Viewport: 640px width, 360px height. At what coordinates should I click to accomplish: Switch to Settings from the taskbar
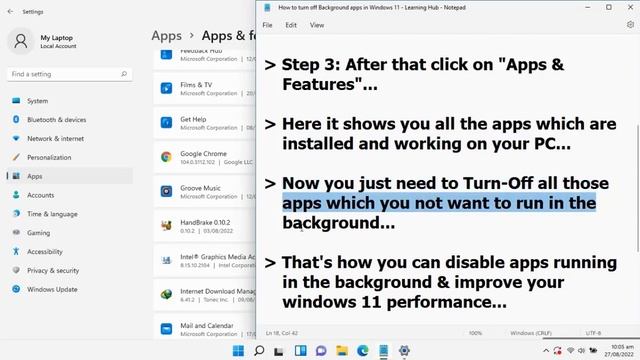click(404, 350)
